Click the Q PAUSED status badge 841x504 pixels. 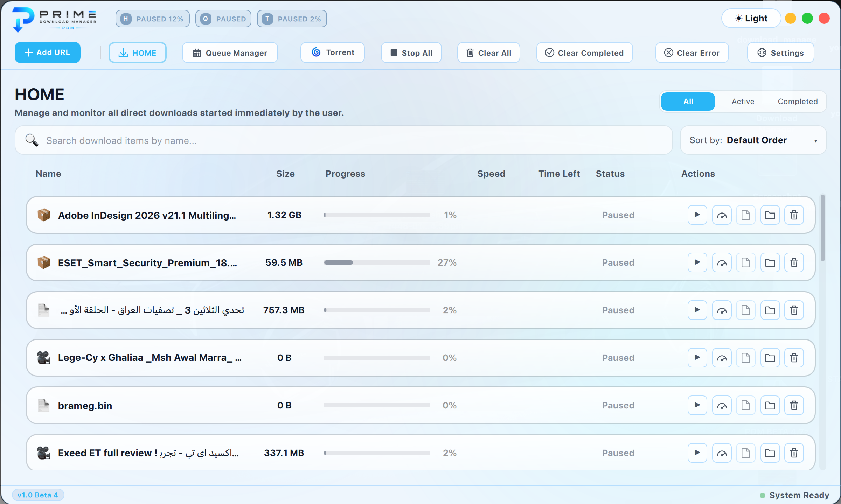pos(223,19)
